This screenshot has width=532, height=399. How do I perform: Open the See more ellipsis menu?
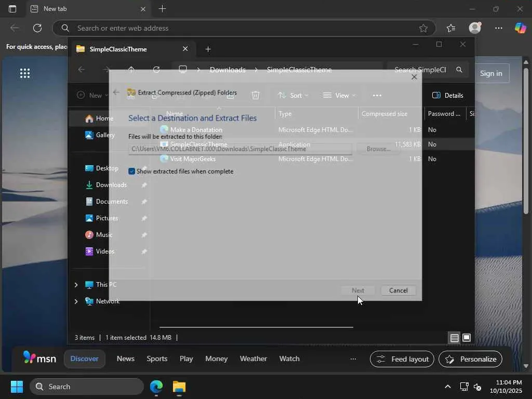377,95
